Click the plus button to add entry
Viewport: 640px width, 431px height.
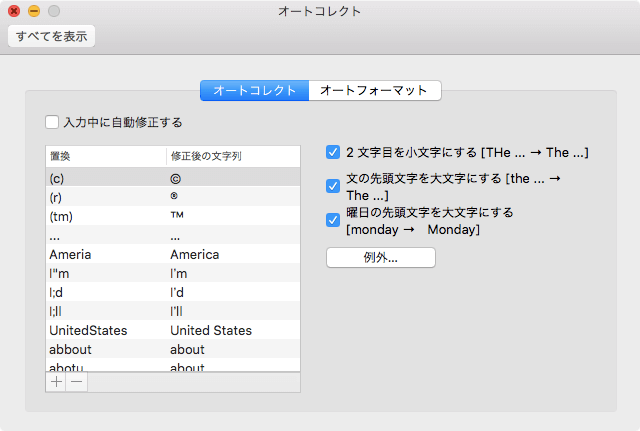56,382
